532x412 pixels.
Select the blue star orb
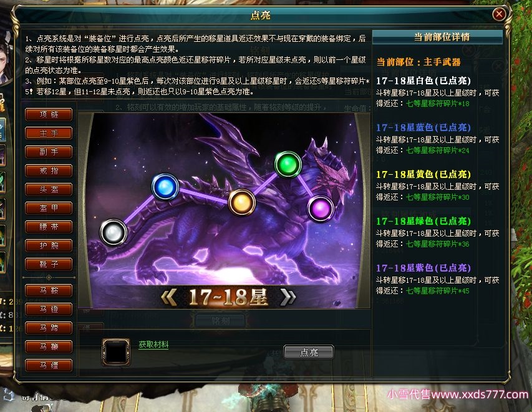pyautogui.click(x=165, y=187)
